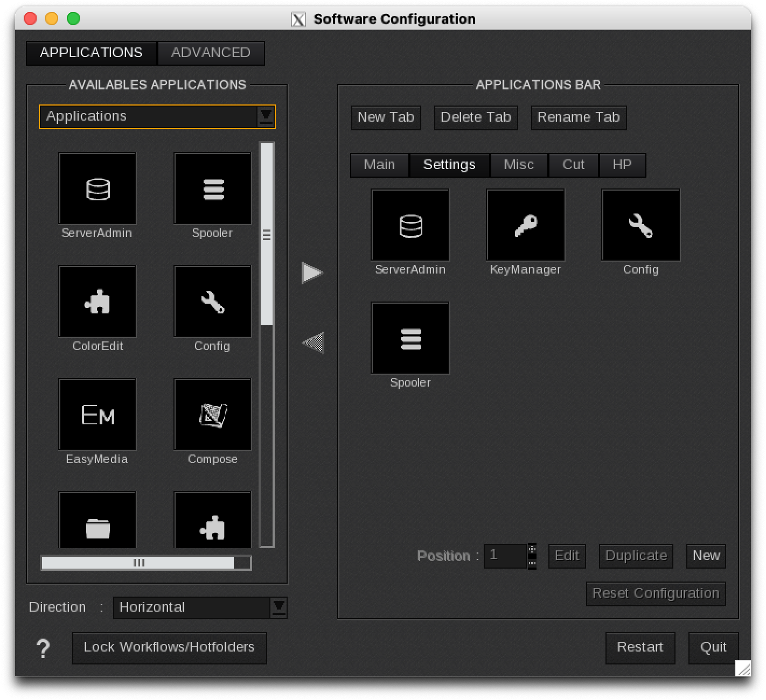Open the Misc tab in applications bar
Image resolution: width=766 pixels, height=700 pixels.
(x=519, y=165)
